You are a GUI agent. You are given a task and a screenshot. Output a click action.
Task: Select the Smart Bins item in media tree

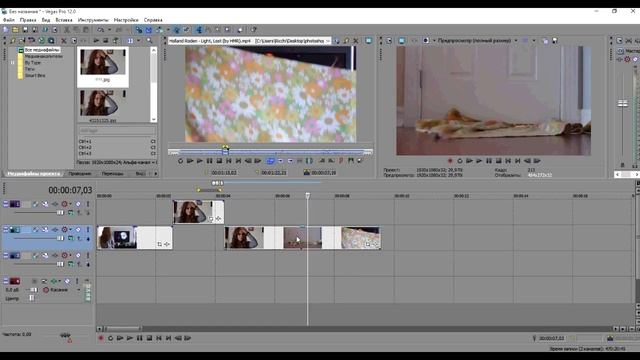point(35,76)
